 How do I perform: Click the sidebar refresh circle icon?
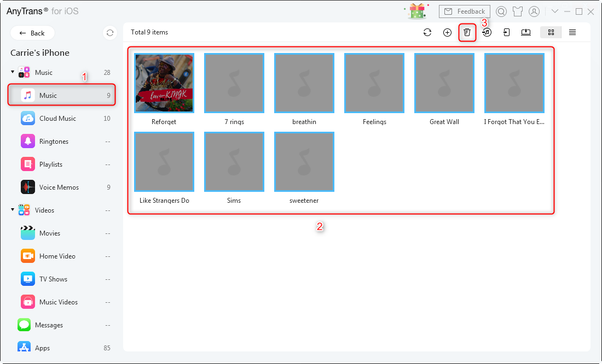pos(110,33)
